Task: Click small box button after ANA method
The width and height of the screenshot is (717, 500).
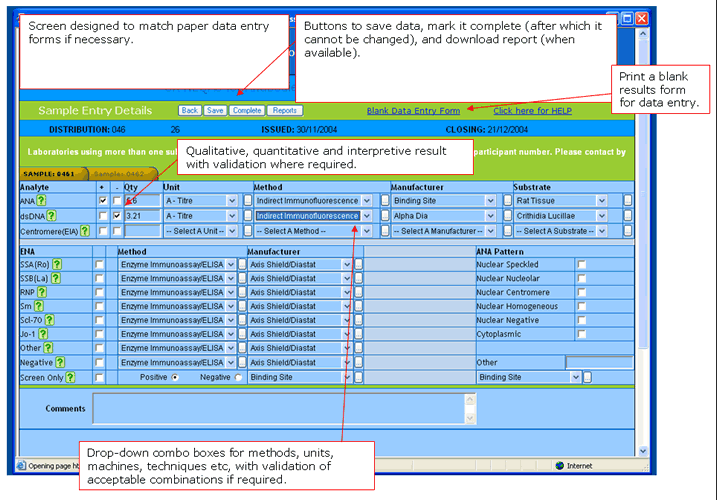Action: tap(385, 200)
